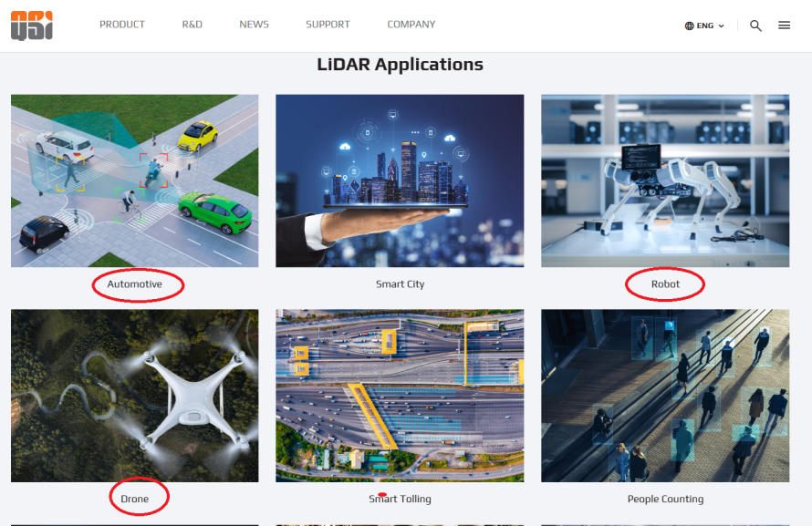Select the robot dog thumbnail
This screenshot has width=812, height=526.
coord(665,180)
